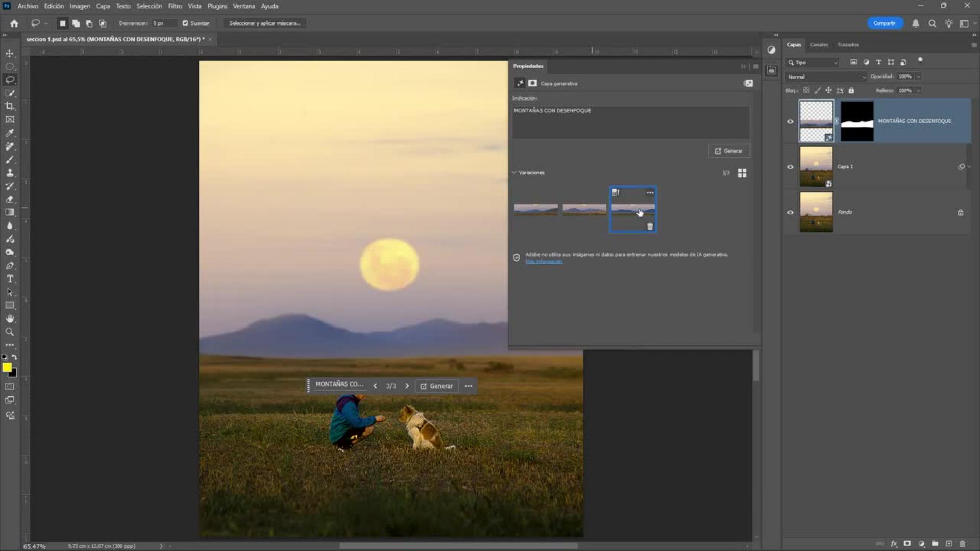980x551 pixels.
Task: Open the Opacidad dropdown arrow
Action: 918,77
